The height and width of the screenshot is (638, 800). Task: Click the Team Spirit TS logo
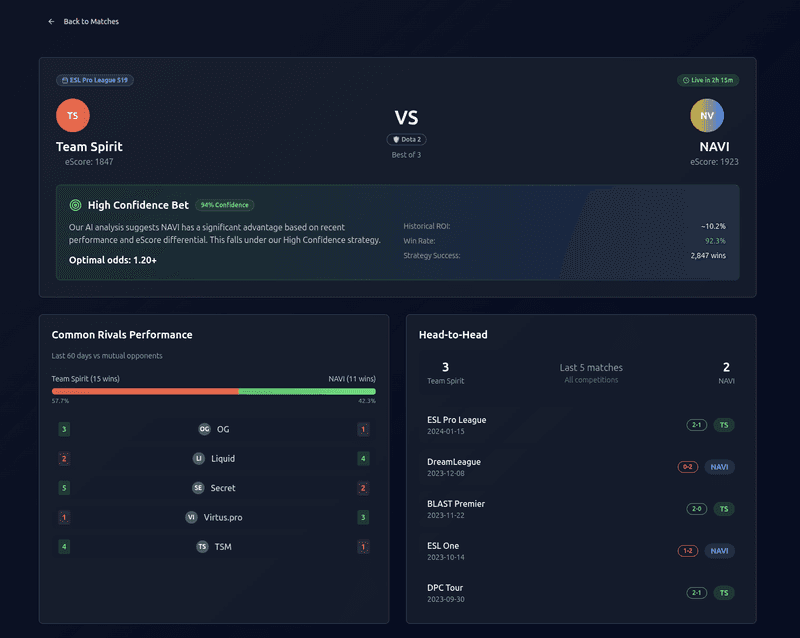point(73,115)
